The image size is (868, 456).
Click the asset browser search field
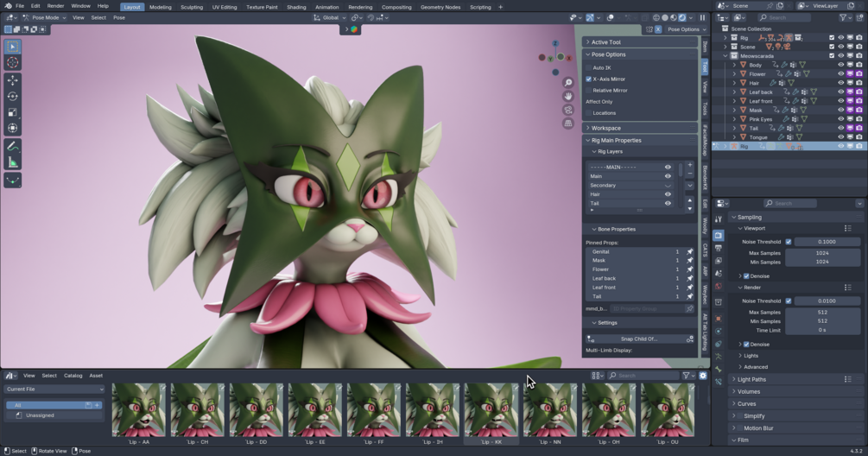click(642, 375)
